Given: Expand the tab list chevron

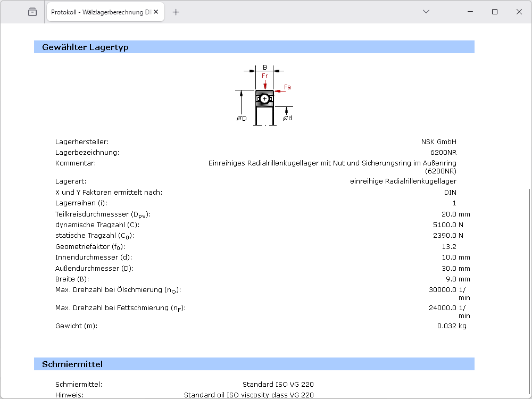Looking at the screenshot, I should pos(426,12).
